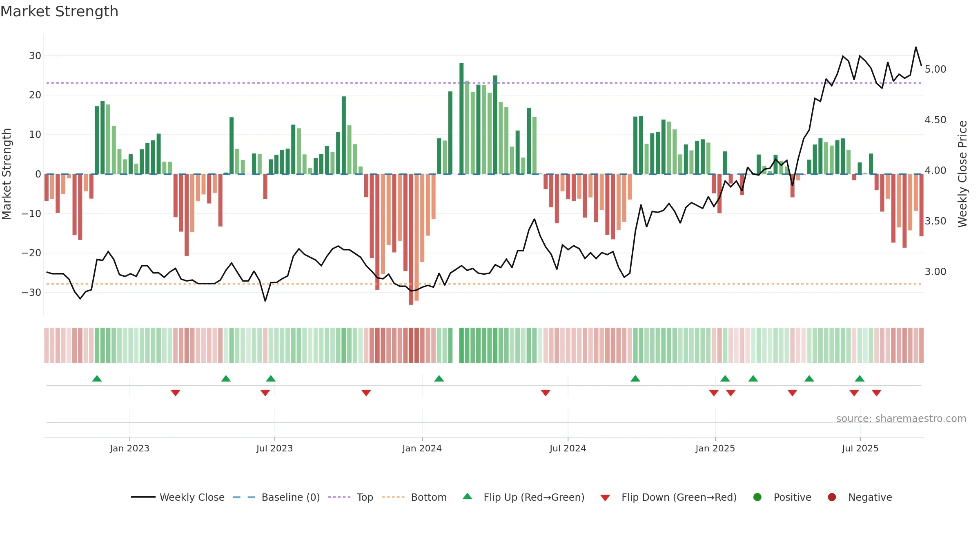Image resolution: width=980 pixels, height=551 pixels.
Task: Select the Flip Up marker just after Jan 2024
Action: [x=439, y=378]
